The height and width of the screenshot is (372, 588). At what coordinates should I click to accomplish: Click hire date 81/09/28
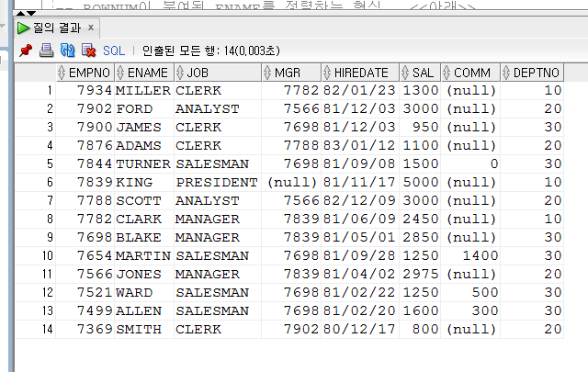359,255
